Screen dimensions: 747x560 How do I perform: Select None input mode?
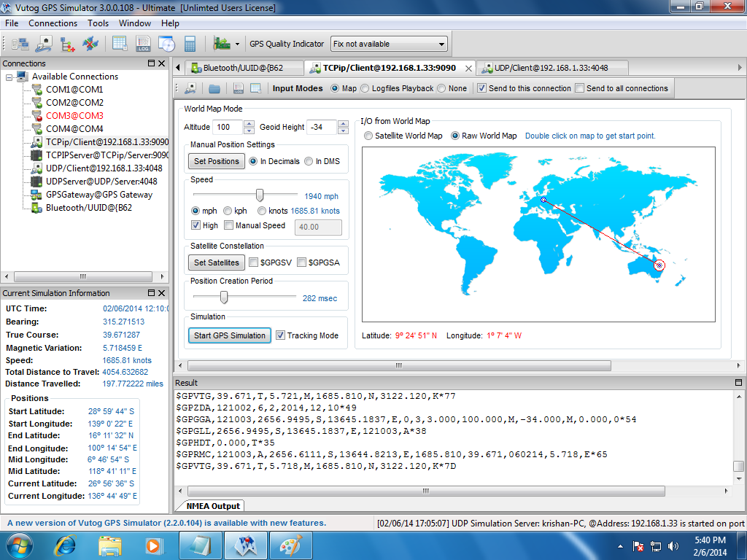click(441, 88)
